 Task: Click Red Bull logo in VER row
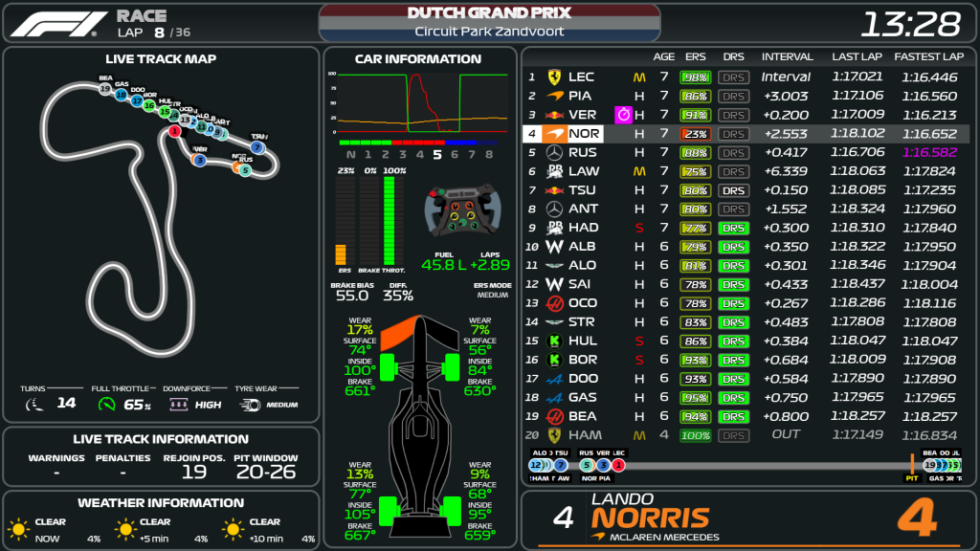pos(554,115)
